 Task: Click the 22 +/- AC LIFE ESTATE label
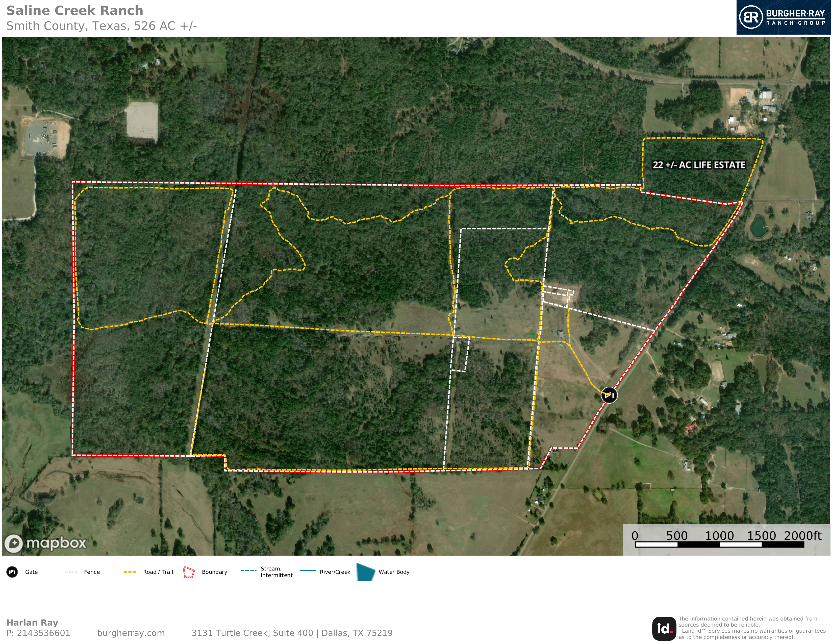699,165
